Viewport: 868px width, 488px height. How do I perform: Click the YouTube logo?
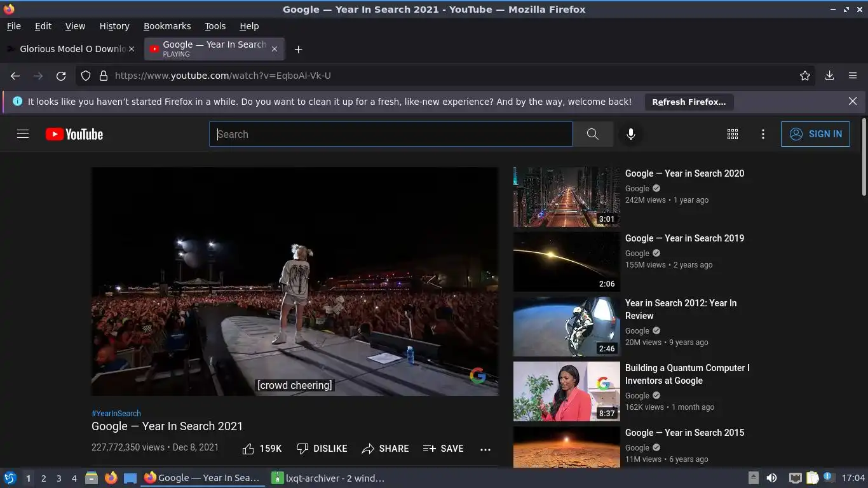(x=74, y=134)
